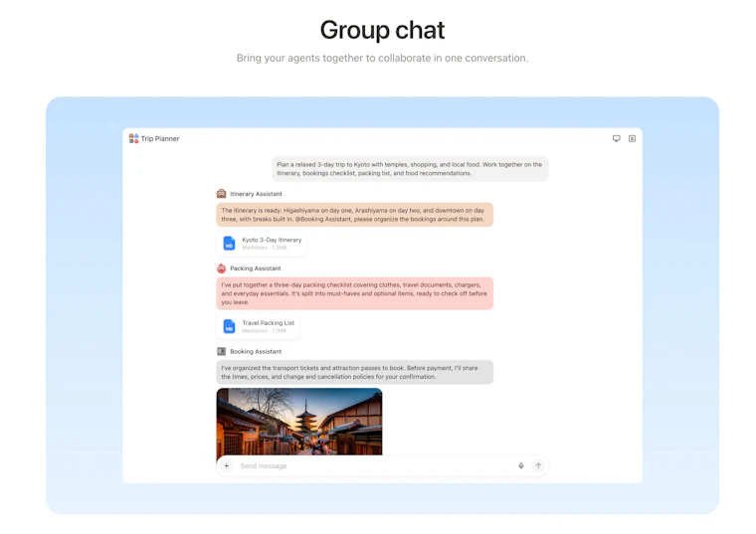Open the Kyoto street photo thumbnail
This screenshot has height=534, width=756.
299,422
